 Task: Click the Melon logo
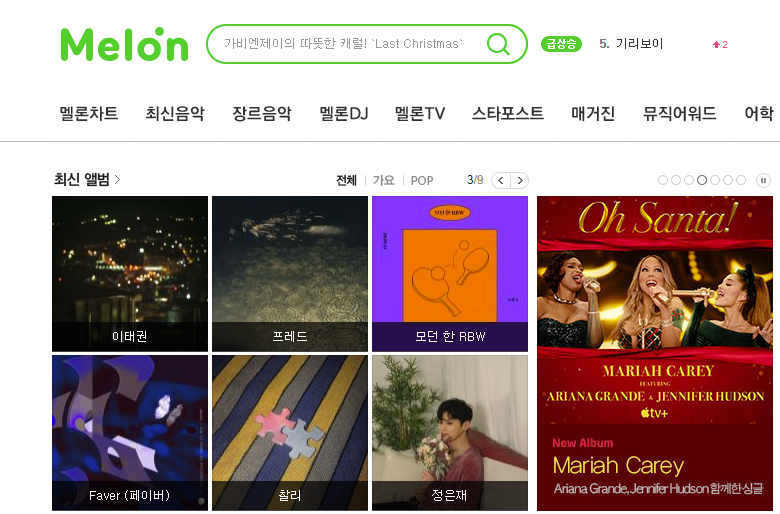(x=124, y=44)
